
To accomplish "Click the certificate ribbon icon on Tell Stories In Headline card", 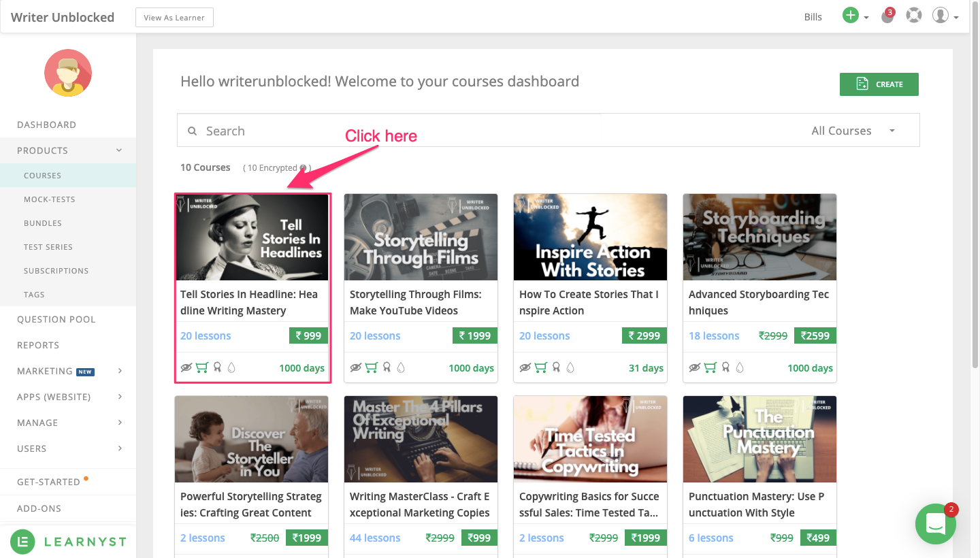I will (217, 367).
